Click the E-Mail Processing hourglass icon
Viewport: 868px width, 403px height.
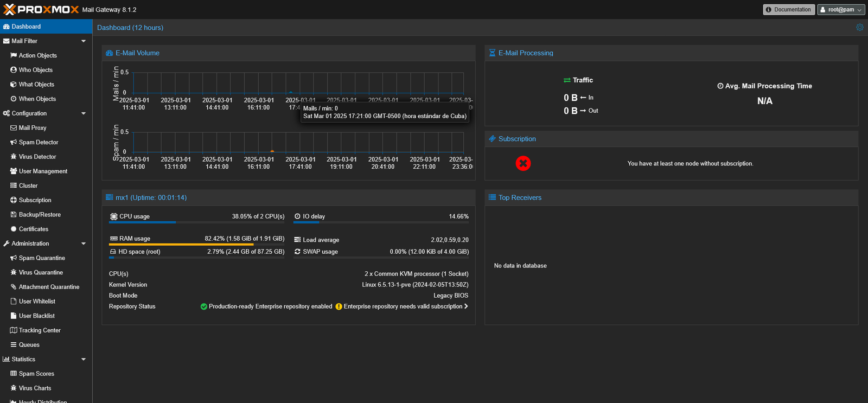[x=493, y=53]
